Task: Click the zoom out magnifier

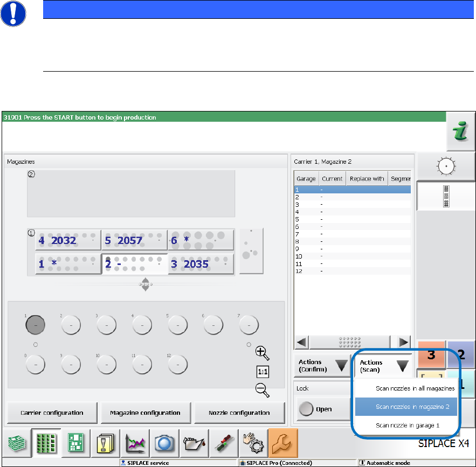Action: tap(262, 390)
